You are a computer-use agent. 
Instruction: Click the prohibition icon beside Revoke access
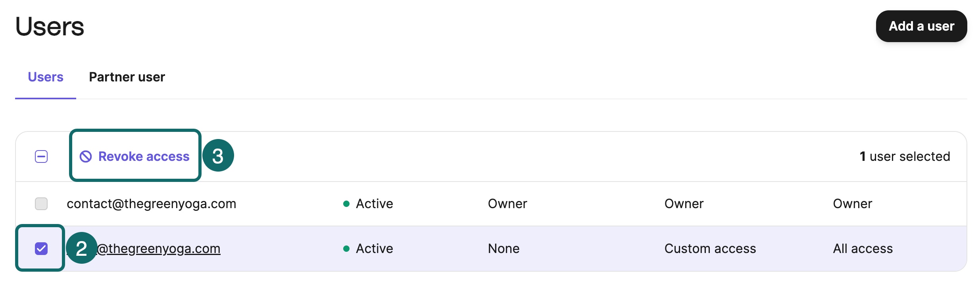86,156
